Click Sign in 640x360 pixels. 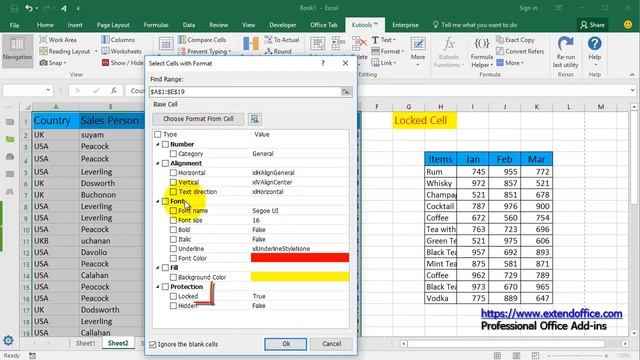click(x=528, y=8)
